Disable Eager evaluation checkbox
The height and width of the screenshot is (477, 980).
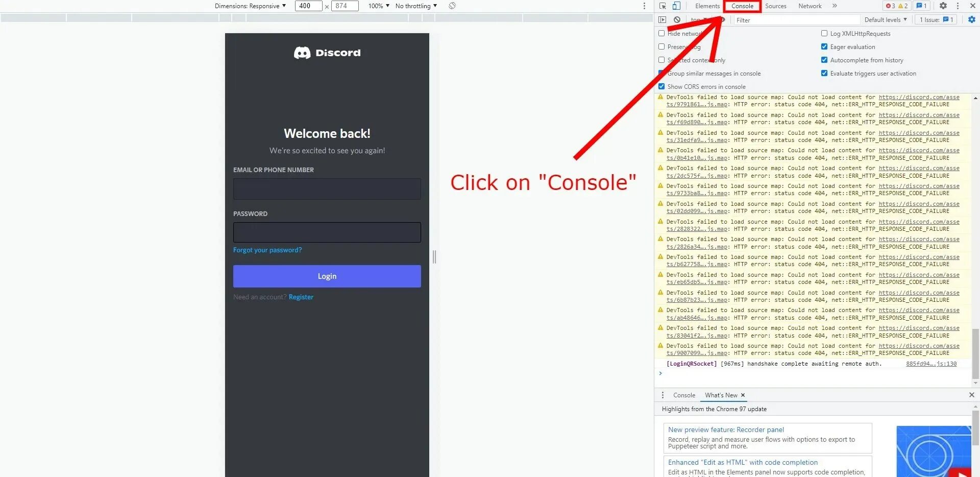[824, 46]
